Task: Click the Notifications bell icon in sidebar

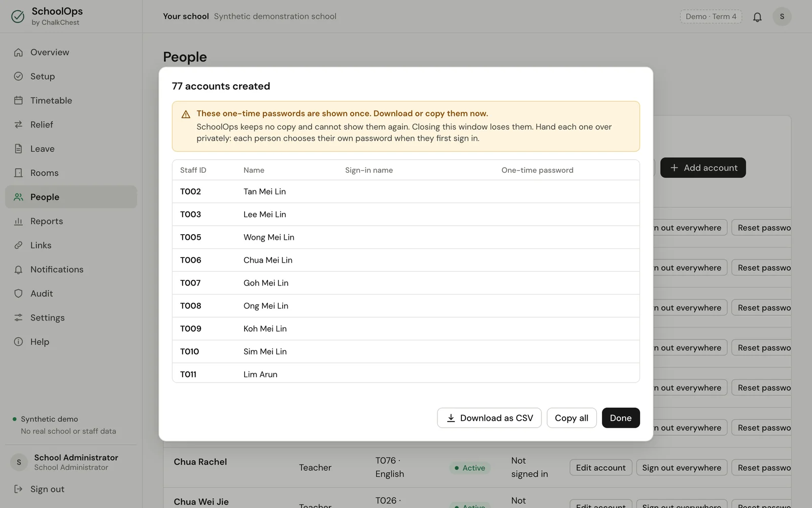Action: point(18,269)
